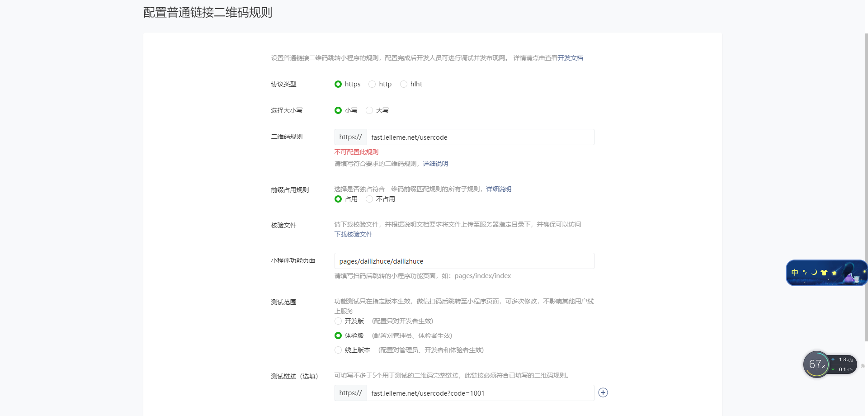Click the 二维码规则 label
The image size is (868, 416).
click(x=287, y=137)
